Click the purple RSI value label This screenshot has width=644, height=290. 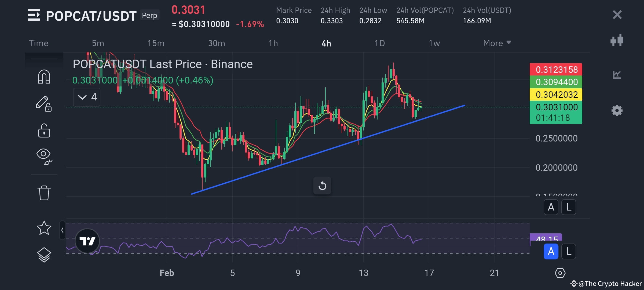(x=546, y=237)
